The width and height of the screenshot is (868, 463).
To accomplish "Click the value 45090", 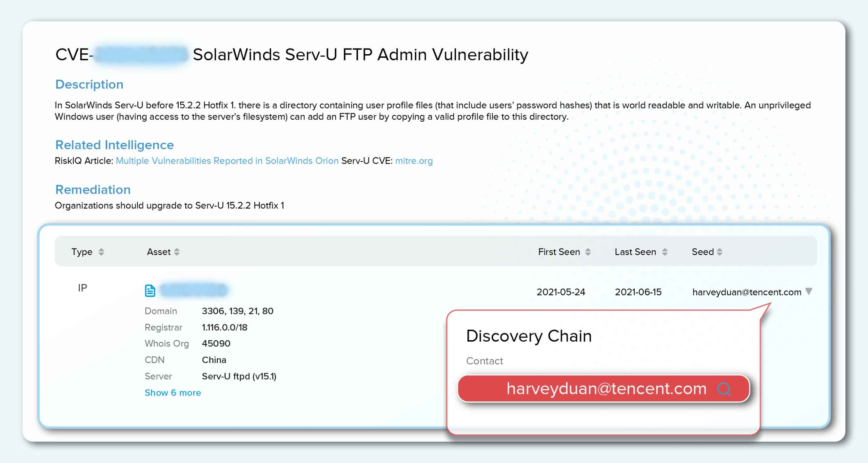I will click(216, 344).
